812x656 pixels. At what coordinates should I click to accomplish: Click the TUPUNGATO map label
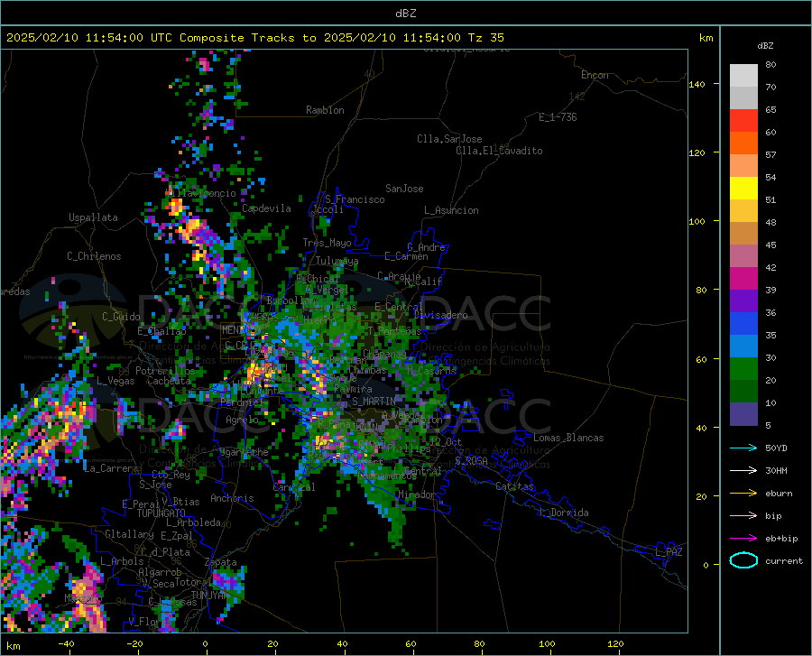click(x=161, y=513)
